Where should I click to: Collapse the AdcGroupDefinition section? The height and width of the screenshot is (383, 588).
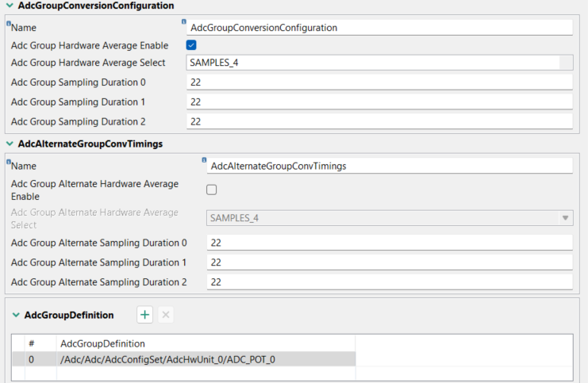click(x=16, y=316)
